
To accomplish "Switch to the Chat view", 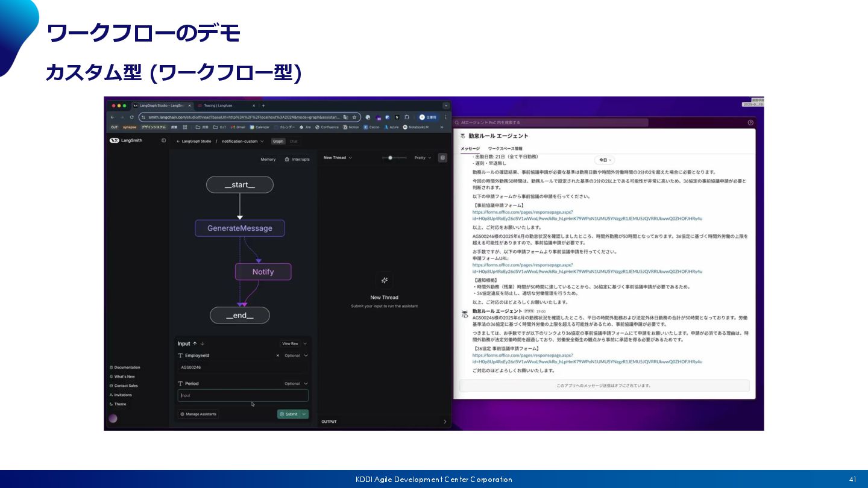I will tap(293, 141).
